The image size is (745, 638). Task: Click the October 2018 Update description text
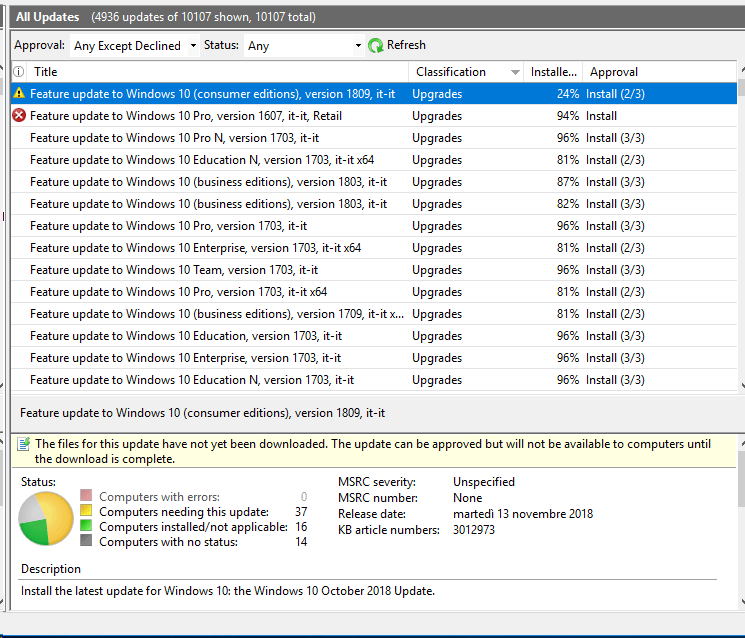(x=228, y=591)
